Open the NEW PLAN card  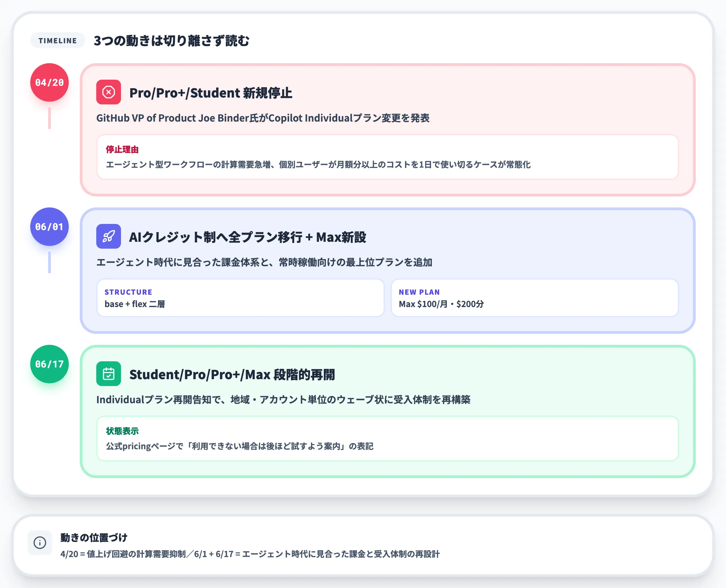coord(535,297)
